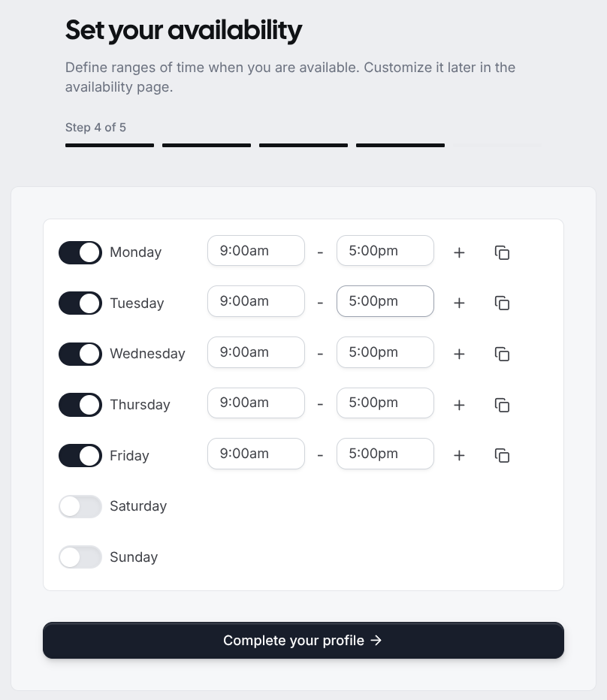This screenshot has width=607, height=700.
Task: Toggle off Wednesday availability
Action: 80,354
